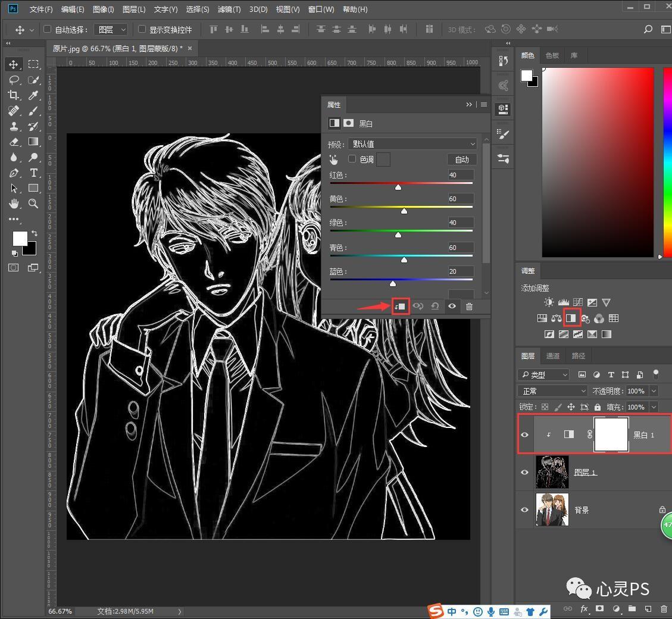The width and height of the screenshot is (672, 619).
Task: Select the Hand tool
Action: (x=14, y=204)
